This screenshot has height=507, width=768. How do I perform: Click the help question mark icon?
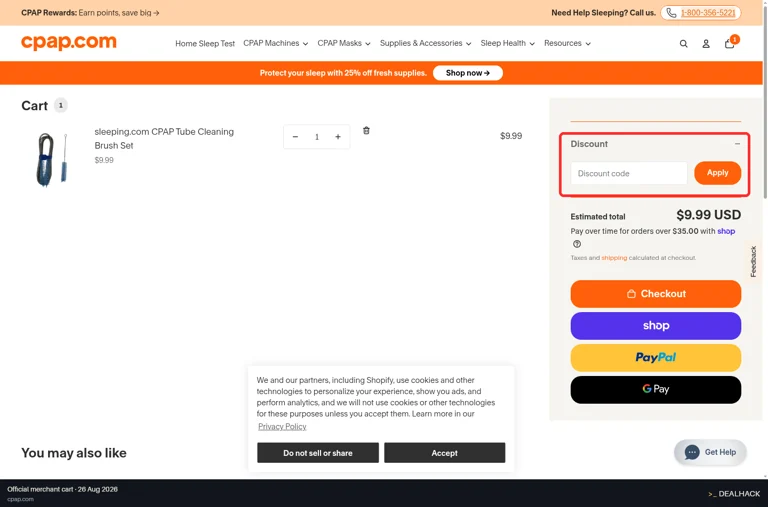[577, 244]
